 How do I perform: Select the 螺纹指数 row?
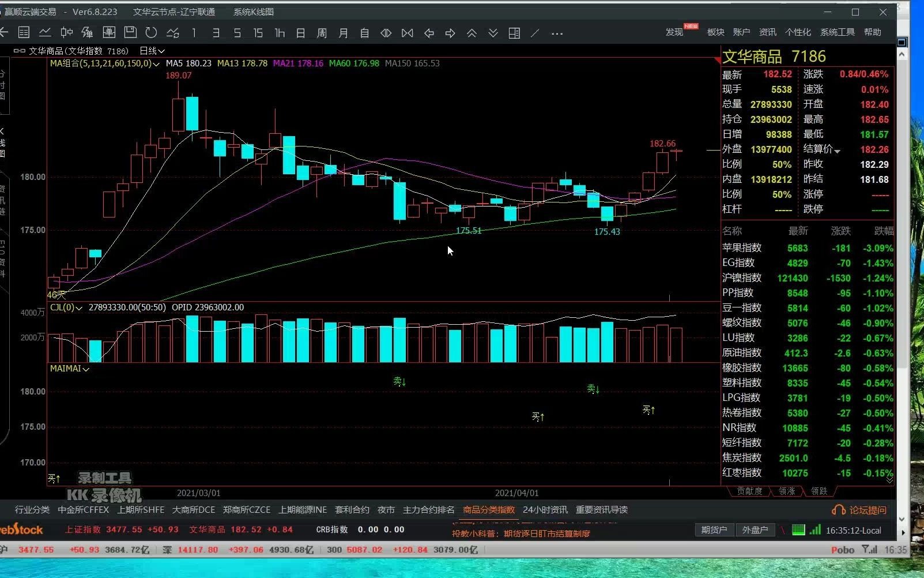(807, 323)
